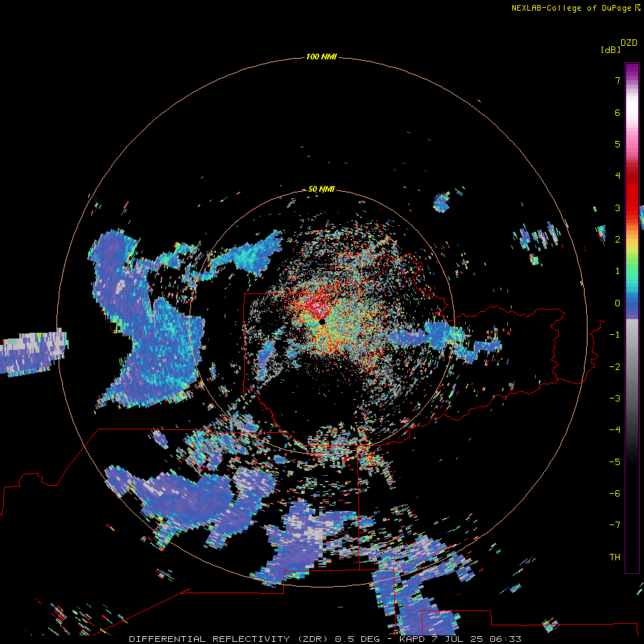This screenshot has width=644, height=644.
Task: Click the '50 NMI' range ring label
Action: [321, 189]
